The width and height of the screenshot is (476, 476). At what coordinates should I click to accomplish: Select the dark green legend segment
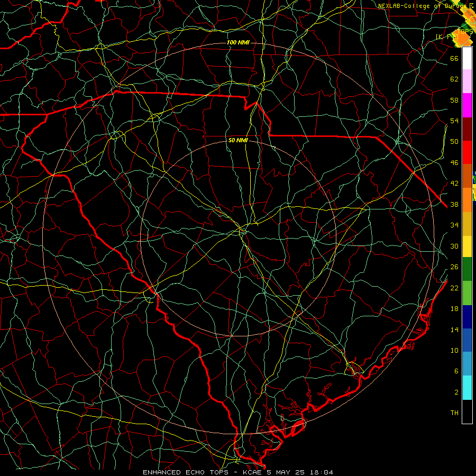tap(467, 269)
